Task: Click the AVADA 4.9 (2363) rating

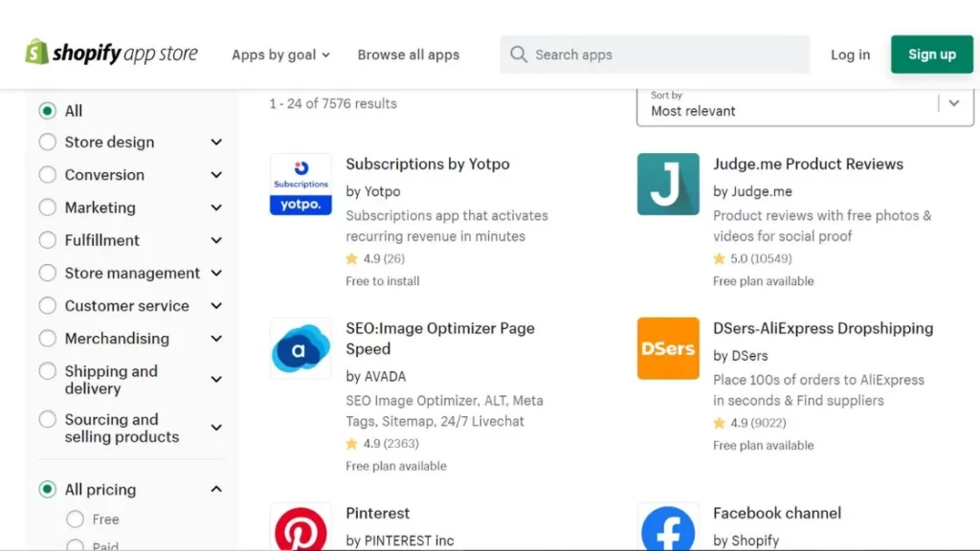Action: pyautogui.click(x=382, y=444)
